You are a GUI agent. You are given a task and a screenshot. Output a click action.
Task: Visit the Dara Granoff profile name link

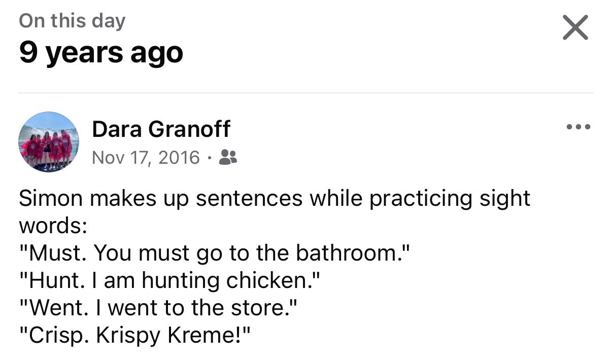tap(161, 129)
